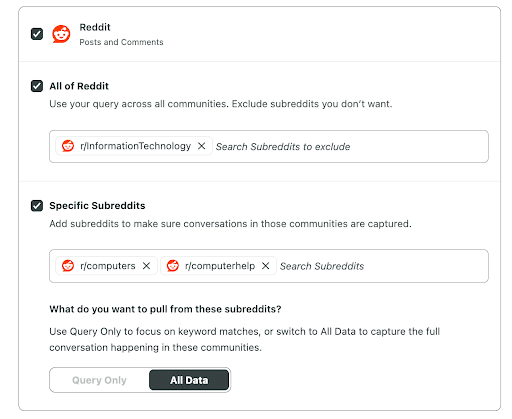Click the All of Reddit label
The width and height of the screenshot is (512, 419).
point(79,86)
